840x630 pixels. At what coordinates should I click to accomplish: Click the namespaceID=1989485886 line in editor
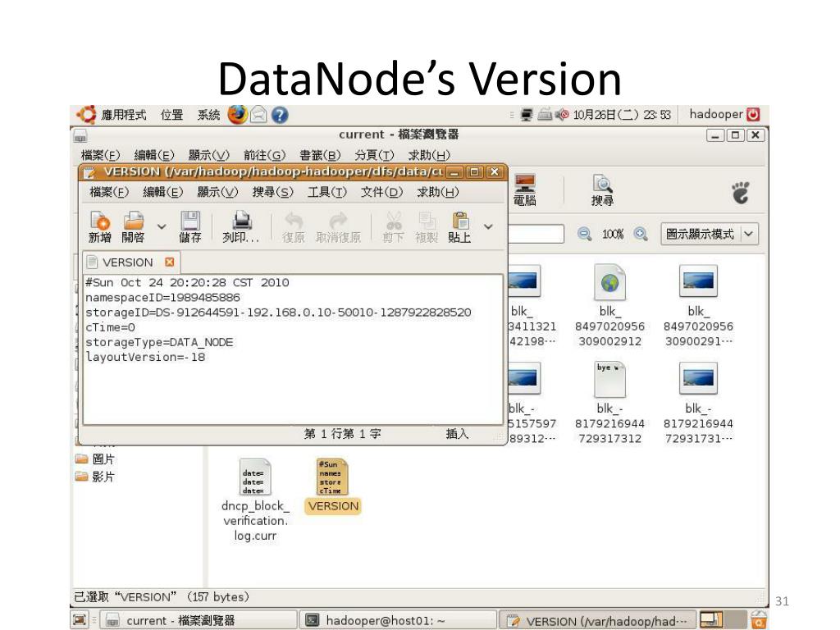[x=163, y=297]
